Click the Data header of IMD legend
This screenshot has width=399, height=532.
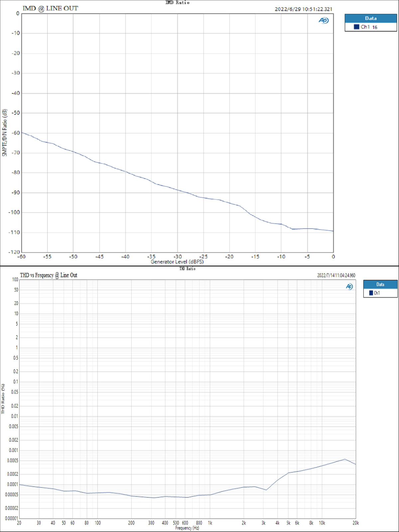click(371, 18)
